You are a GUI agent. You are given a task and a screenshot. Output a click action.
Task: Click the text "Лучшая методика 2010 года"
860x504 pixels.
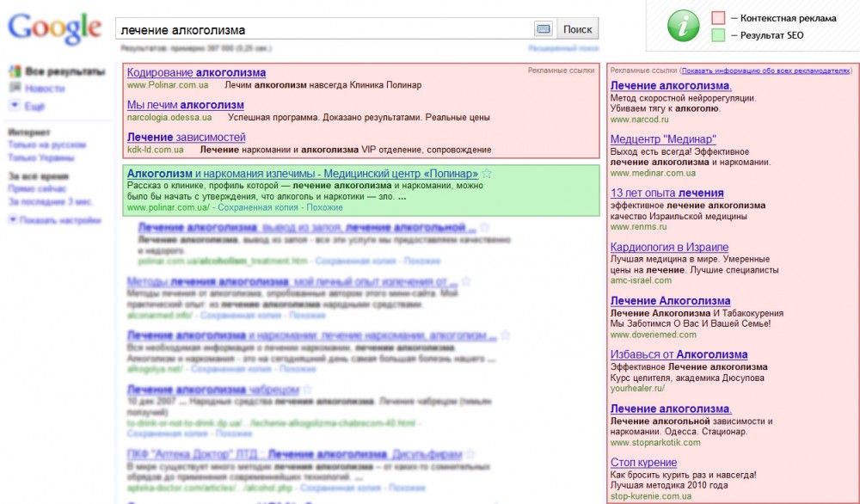(669, 485)
